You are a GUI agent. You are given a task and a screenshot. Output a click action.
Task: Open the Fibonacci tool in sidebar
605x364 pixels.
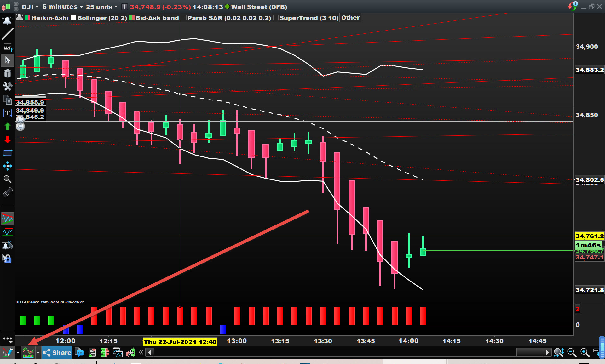click(8, 47)
